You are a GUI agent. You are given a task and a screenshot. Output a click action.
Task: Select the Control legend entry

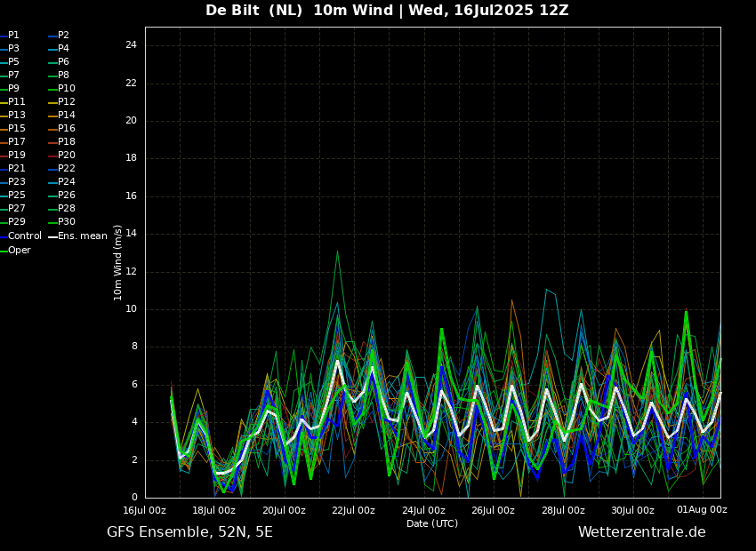coord(25,236)
